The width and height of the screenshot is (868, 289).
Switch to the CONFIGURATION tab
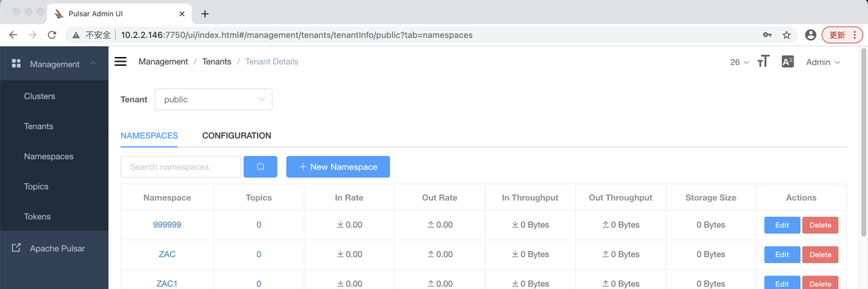[x=237, y=136]
